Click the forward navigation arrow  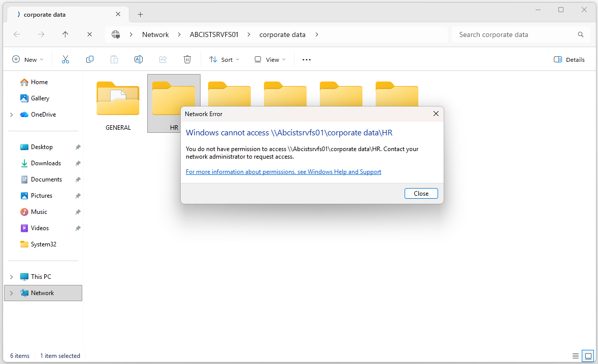pyautogui.click(x=41, y=34)
